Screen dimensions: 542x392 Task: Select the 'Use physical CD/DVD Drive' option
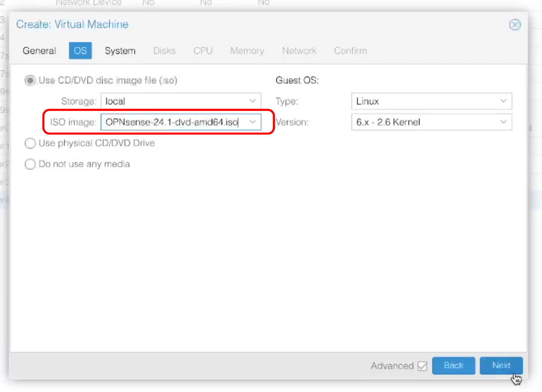pyautogui.click(x=30, y=143)
